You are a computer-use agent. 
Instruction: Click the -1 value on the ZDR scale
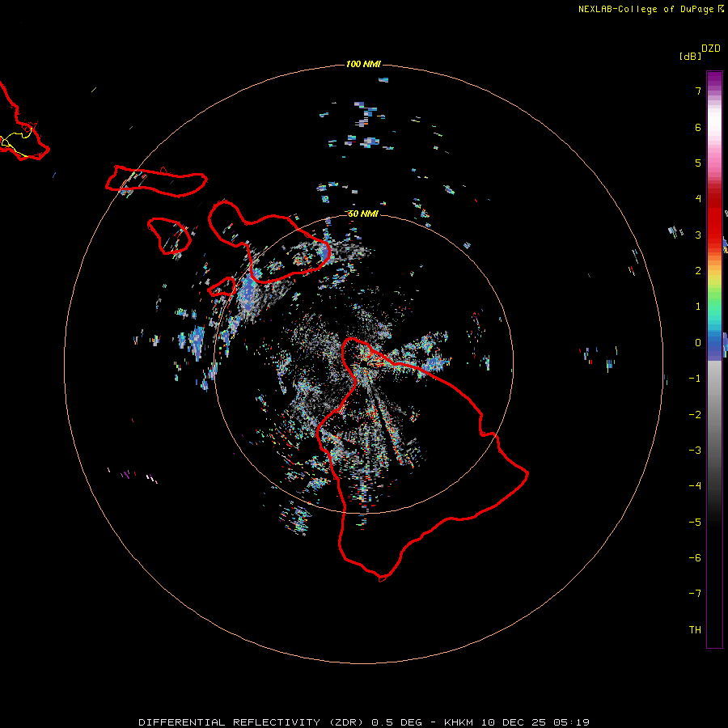point(695,379)
